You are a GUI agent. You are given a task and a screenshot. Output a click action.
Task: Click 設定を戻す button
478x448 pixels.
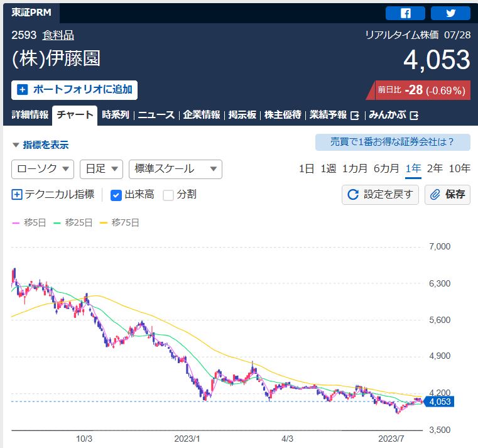click(380, 195)
